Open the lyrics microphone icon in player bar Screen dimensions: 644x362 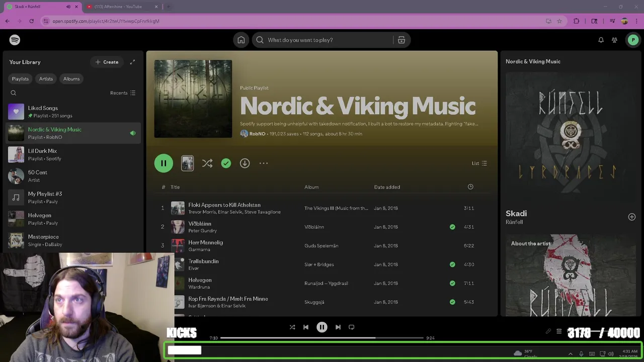548,331
